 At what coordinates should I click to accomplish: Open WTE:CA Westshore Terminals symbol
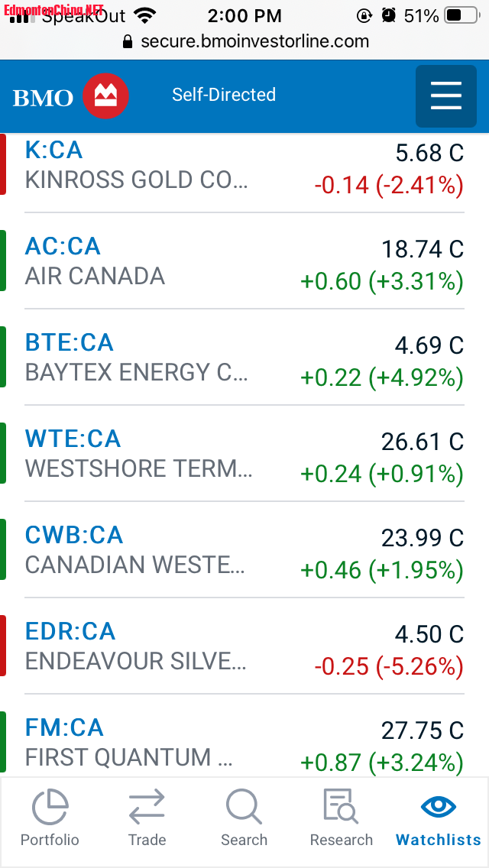[x=73, y=439]
